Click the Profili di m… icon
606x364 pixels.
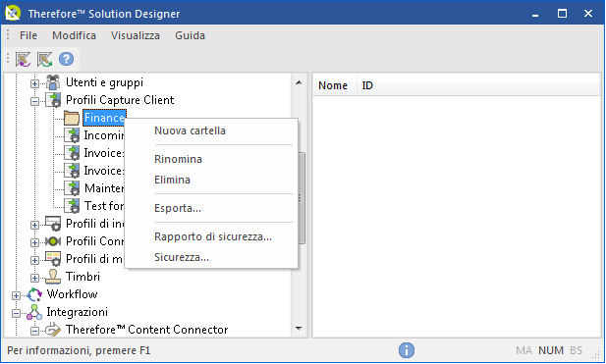53,259
